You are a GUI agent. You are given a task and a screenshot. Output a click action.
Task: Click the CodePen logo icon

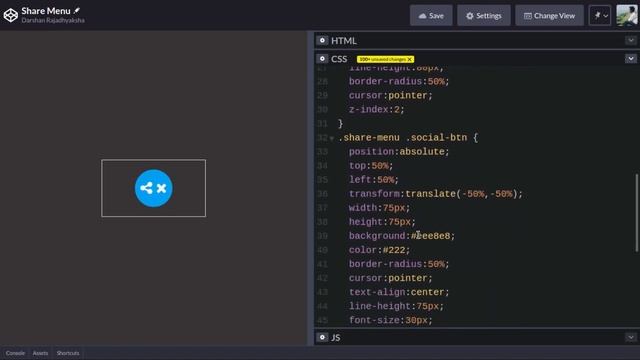pyautogui.click(x=11, y=15)
